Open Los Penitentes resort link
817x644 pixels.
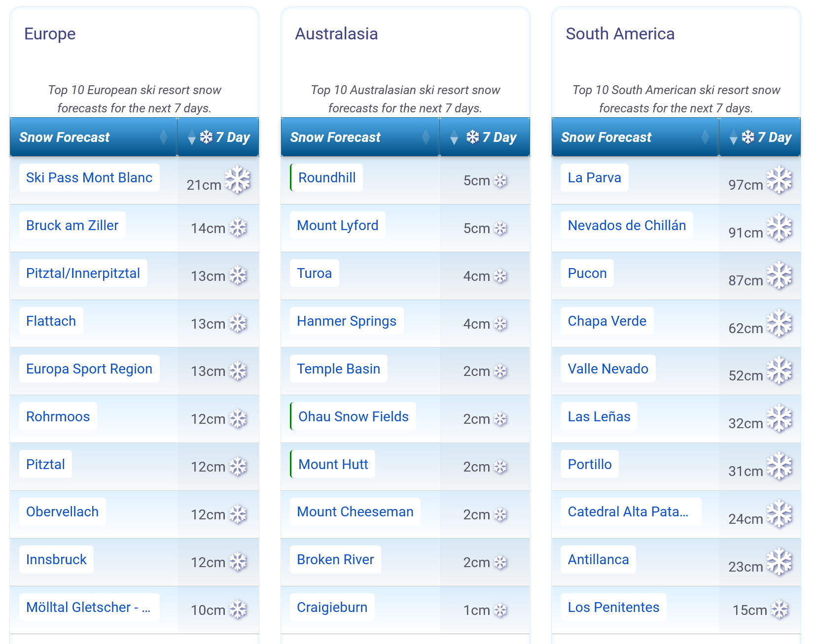614,607
